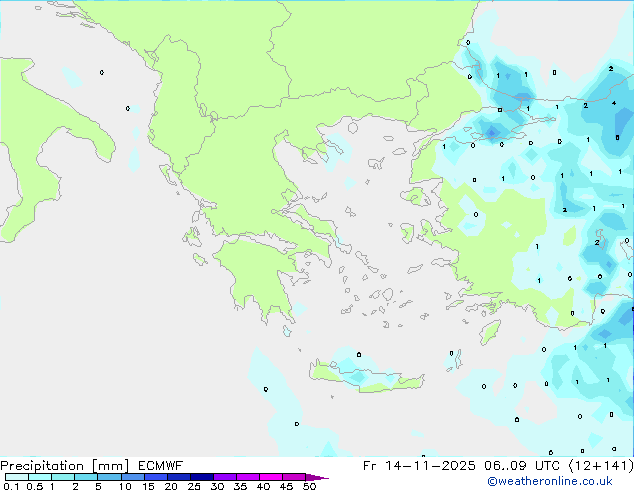Click the 20–25 mm dark blue swatch
The image size is (634, 490).
(178, 477)
